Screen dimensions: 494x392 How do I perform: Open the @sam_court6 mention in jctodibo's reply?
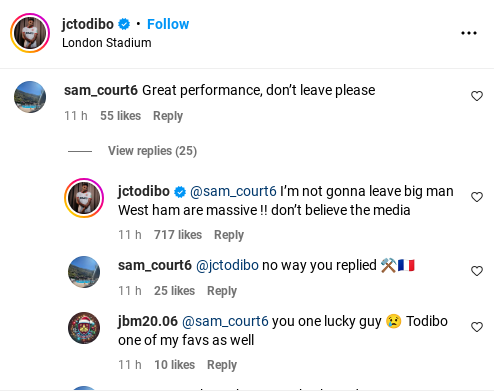pyautogui.click(x=233, y=191)
